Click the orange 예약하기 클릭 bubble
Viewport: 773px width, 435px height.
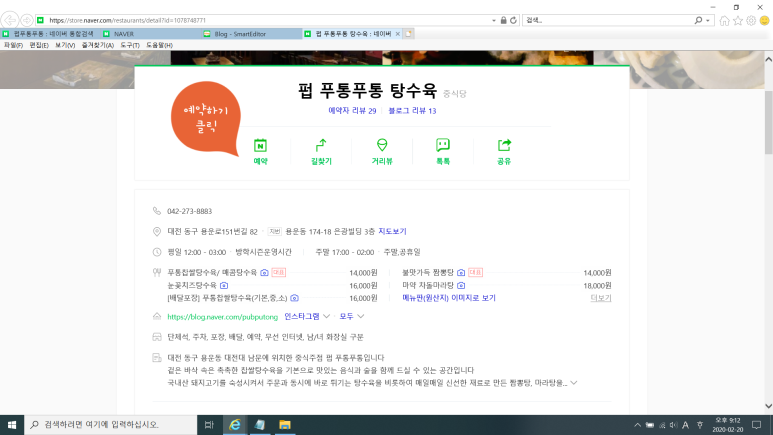point(206,118)
